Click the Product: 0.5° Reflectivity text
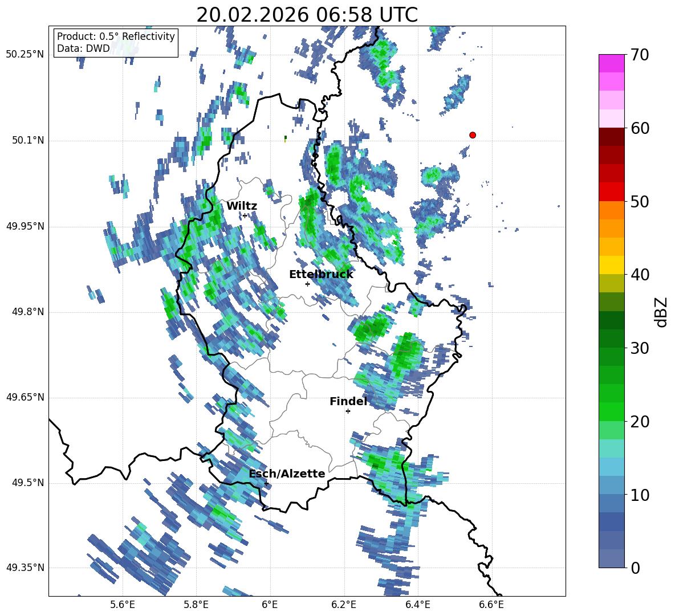675x616 pixels. click(116, 36)
